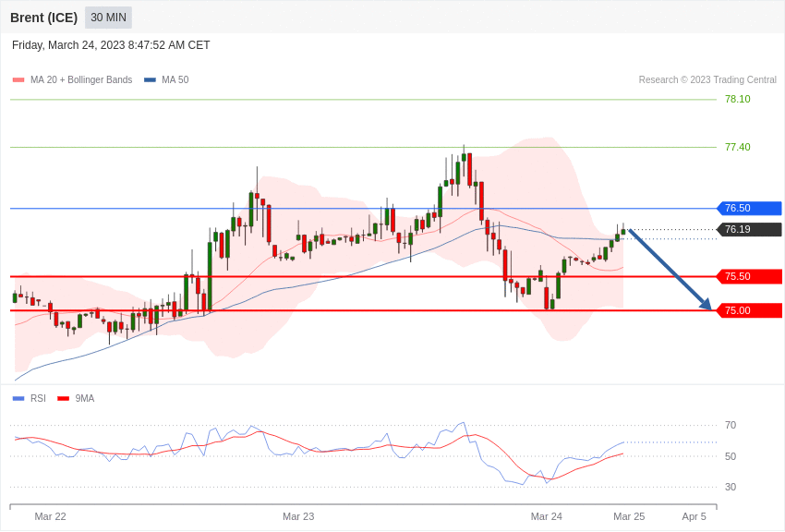Click the MA 20 + Bollinger Bands legend label
The width and height of the screenshot is (785, 532).
(x=81, y=79)
